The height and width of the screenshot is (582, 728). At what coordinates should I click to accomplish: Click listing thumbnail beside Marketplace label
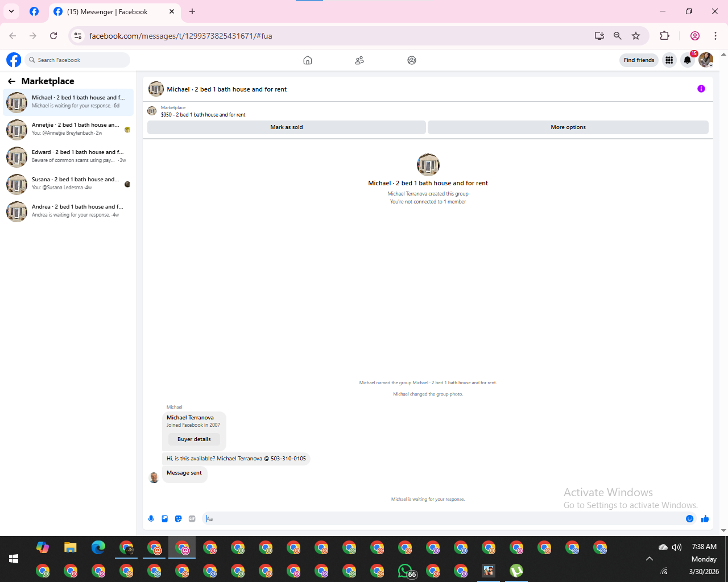click(x=152, y=111)
